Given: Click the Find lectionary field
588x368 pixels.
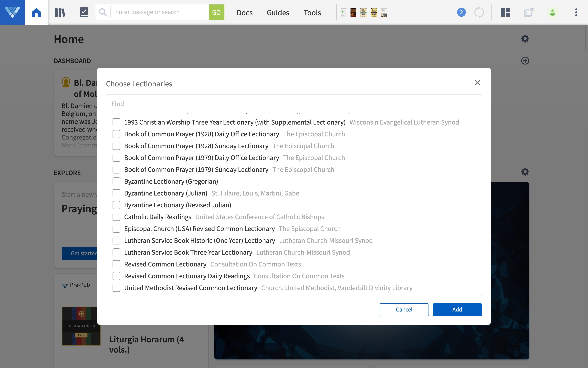Looking at the screenshot, I should 294,104.
